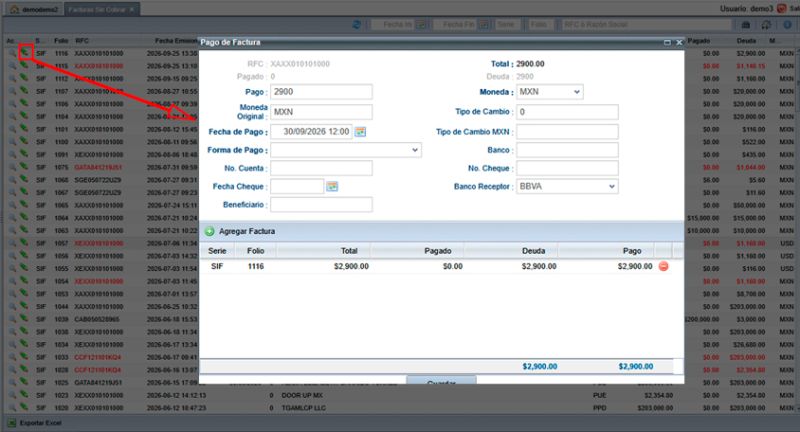
Task: Click the Excel icon beside Exportar Excel
Action: tap(12, 423)
